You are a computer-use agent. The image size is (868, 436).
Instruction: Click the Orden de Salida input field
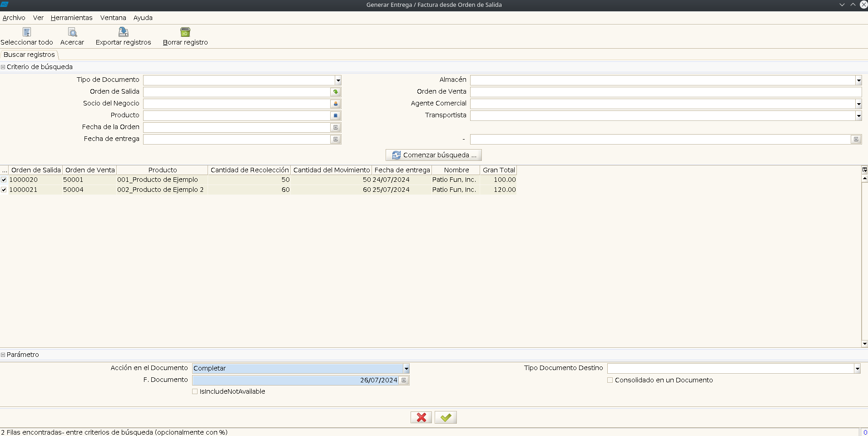coord(237,92)
